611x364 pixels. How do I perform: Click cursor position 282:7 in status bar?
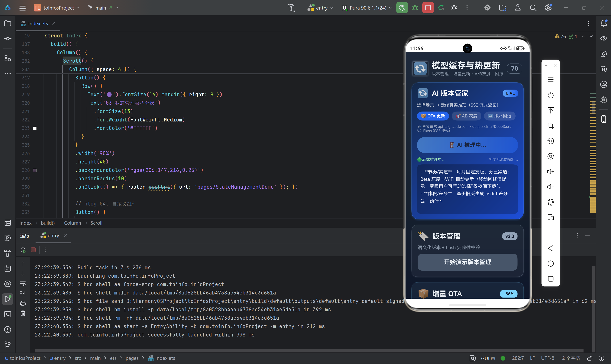coord(518,358)
